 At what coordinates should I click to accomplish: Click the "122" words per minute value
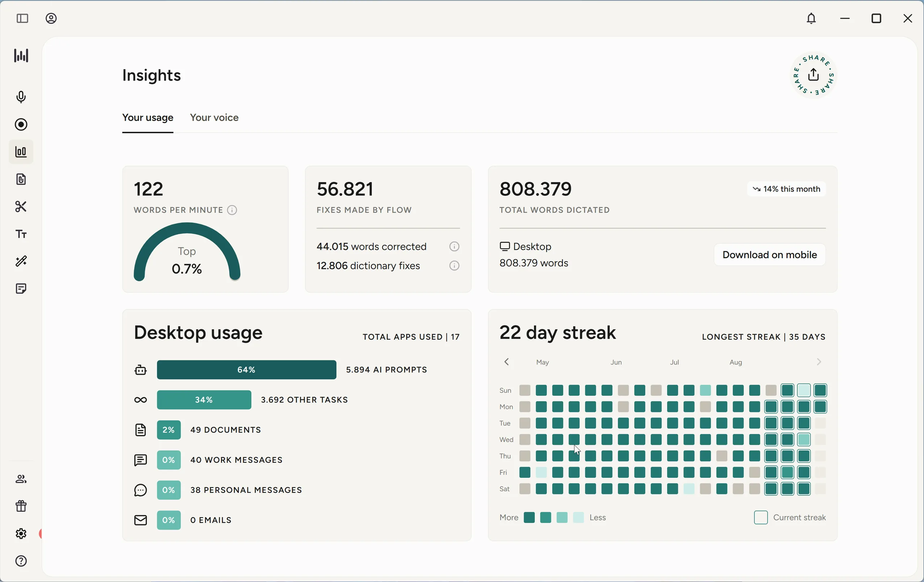point(148,189)
